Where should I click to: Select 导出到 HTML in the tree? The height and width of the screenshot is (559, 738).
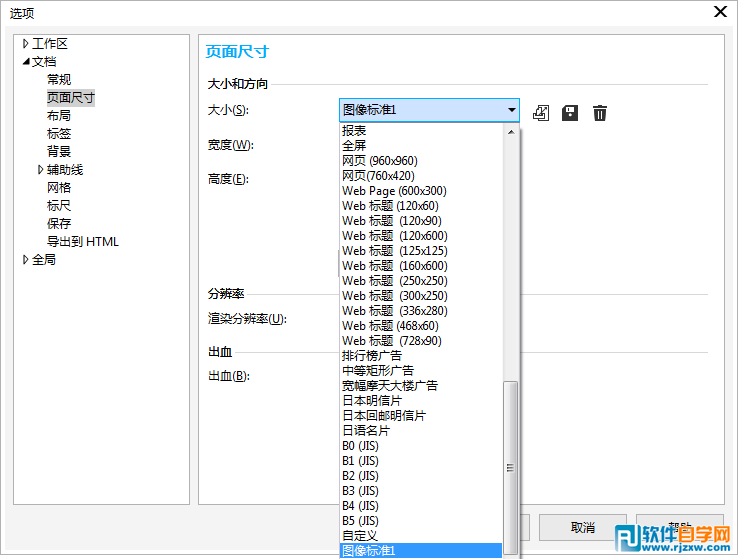click(83, 242)
